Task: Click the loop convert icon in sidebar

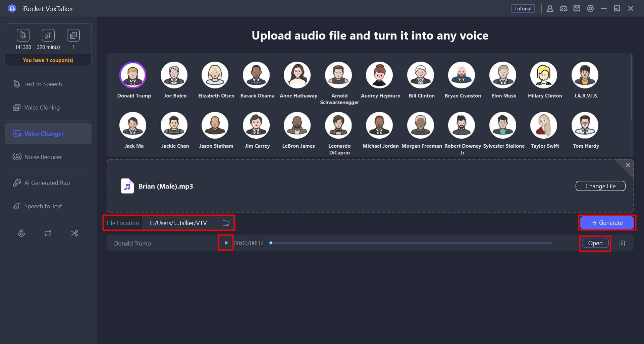Action: (48, 233)
